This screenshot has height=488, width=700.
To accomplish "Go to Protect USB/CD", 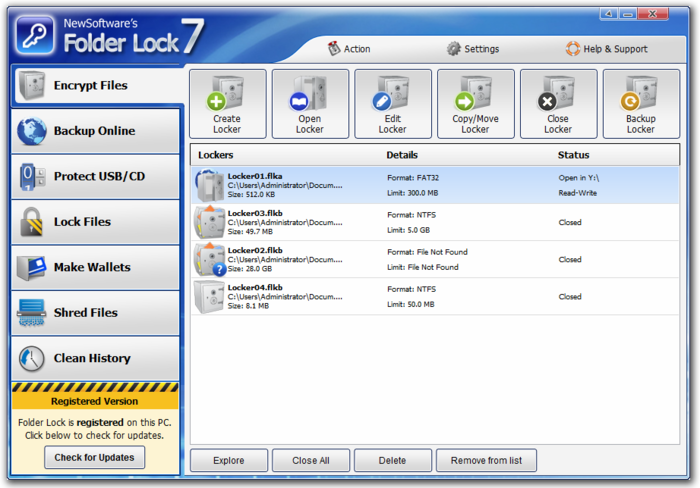I will (x=96, y=177).
